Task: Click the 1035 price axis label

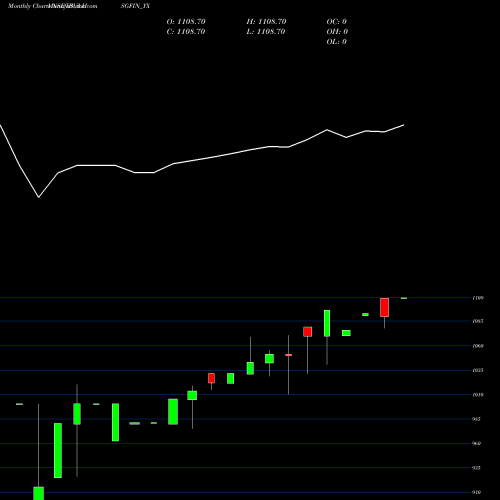Action: (478, 370)
